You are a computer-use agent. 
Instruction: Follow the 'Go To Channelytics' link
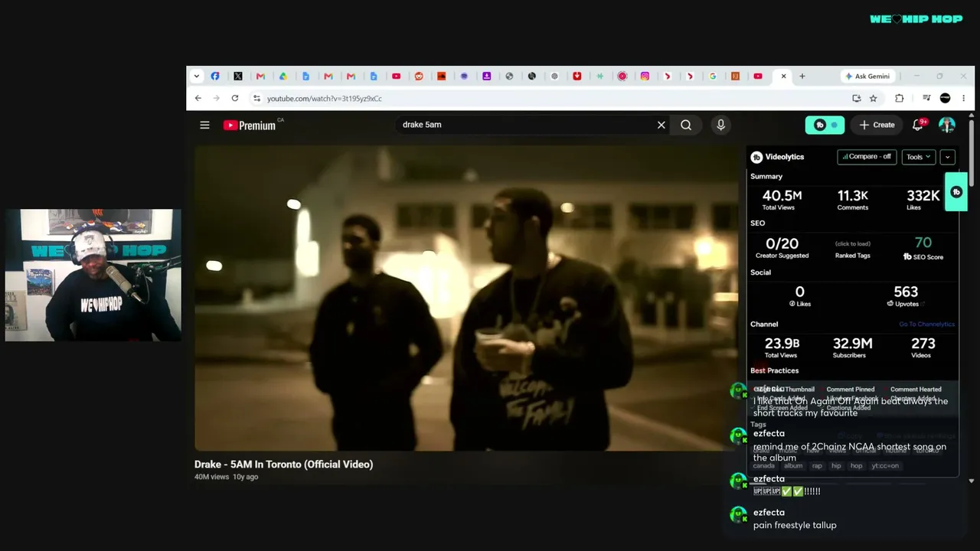pos(926,324)
